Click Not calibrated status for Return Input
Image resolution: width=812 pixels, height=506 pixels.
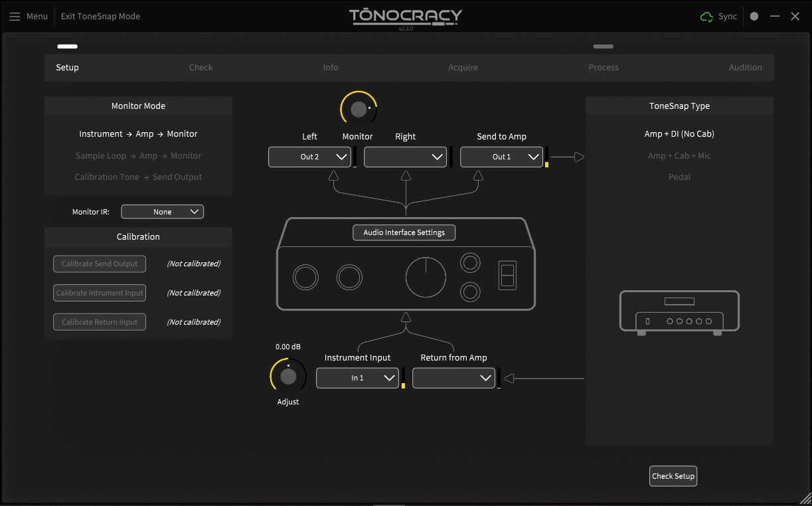(x=193, y=322)
